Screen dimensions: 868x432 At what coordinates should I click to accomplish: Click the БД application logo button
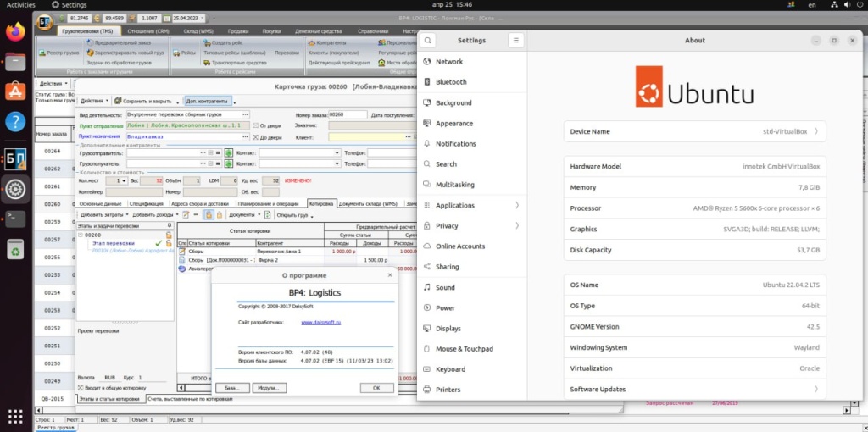45,22
